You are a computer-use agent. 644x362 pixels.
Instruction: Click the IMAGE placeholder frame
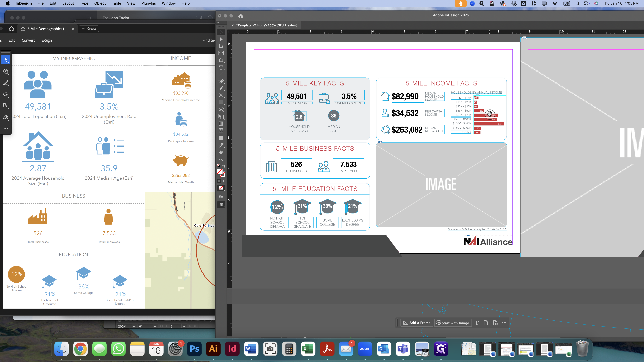click(441, 184)
